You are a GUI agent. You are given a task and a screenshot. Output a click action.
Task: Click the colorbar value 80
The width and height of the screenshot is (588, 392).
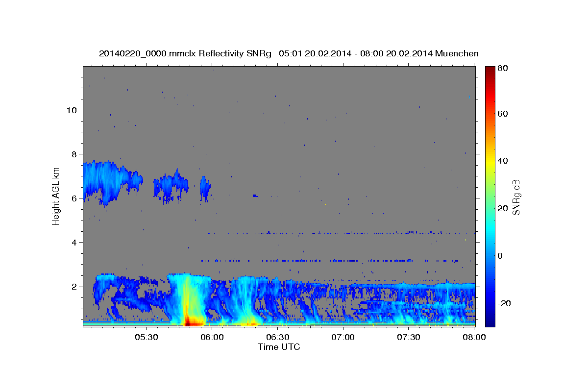(x=502, y=68)
